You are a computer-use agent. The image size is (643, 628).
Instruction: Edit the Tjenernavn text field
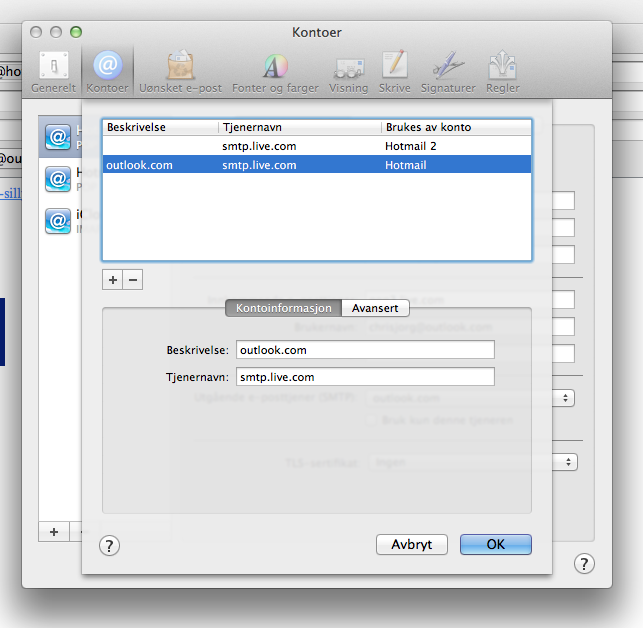(x=365, y=377)
